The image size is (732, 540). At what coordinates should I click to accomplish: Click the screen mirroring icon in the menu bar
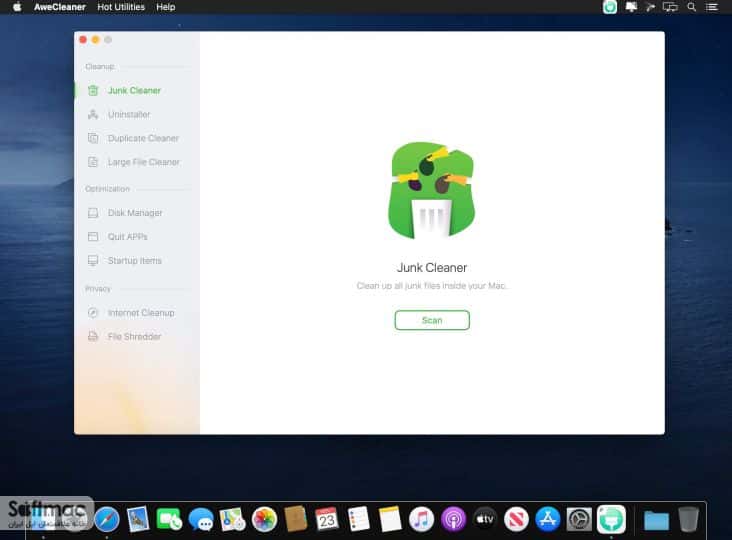(670, 7)
